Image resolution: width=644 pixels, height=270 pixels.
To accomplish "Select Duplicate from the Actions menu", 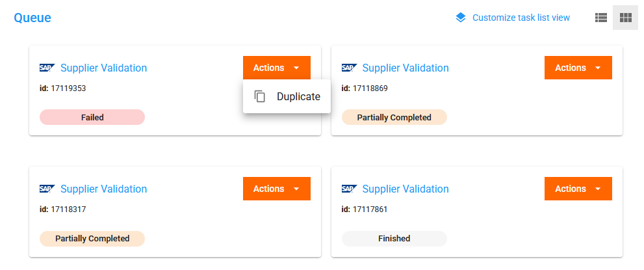I will point(298,96).
